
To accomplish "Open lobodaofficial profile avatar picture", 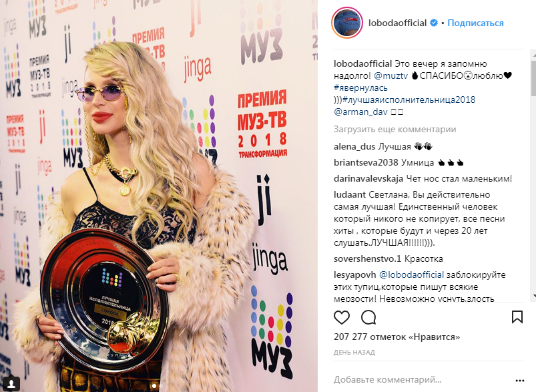I will [x=347, y=23].
